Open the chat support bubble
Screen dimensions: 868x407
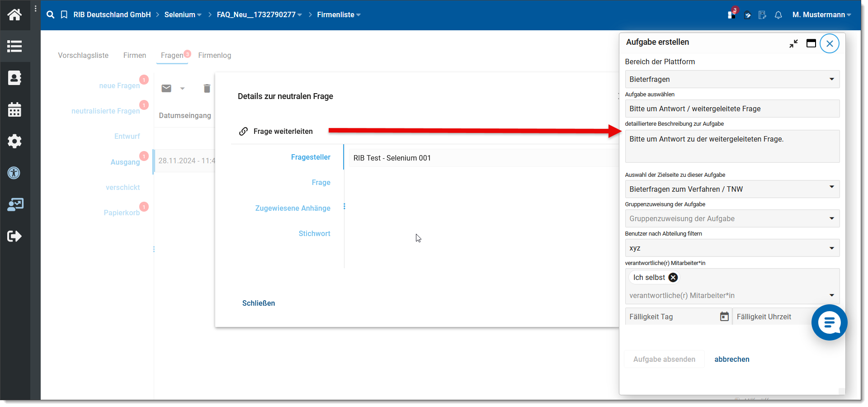click(829, 322)
